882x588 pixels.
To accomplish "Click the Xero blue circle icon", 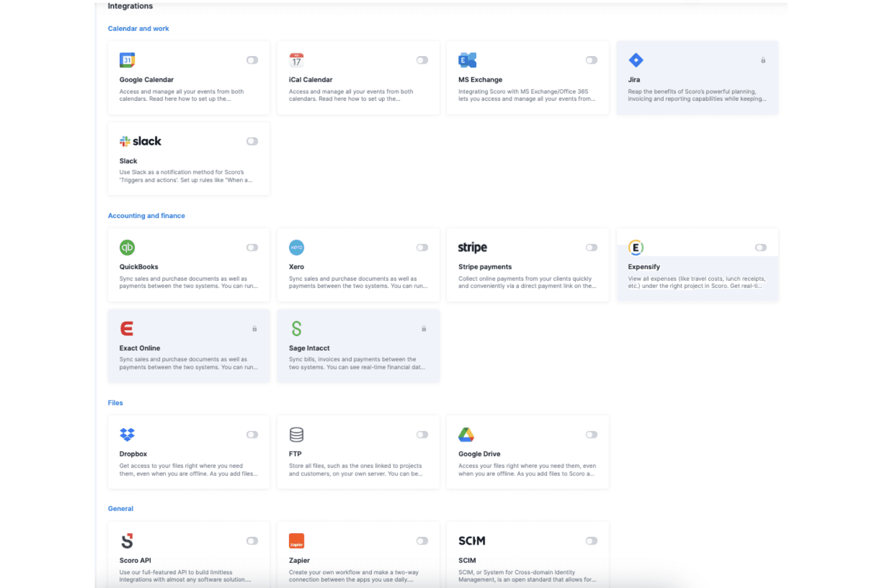I will pyautogui.click(x=296, y=247).
